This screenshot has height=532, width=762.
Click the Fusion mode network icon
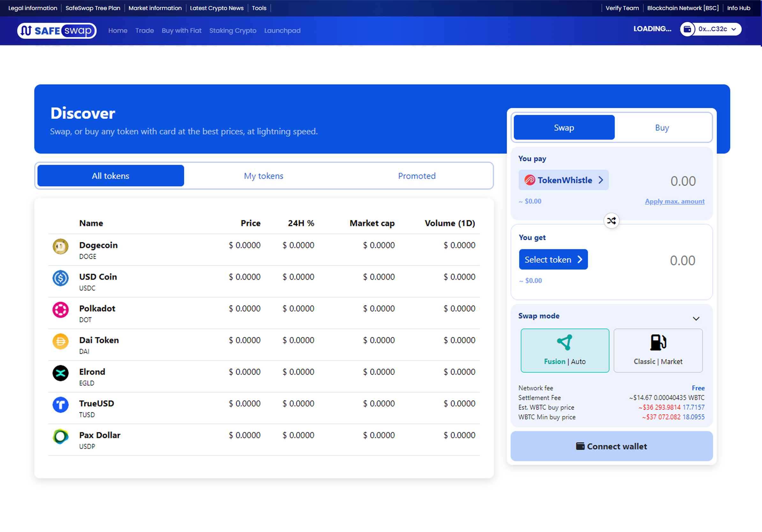coord(564,342)
